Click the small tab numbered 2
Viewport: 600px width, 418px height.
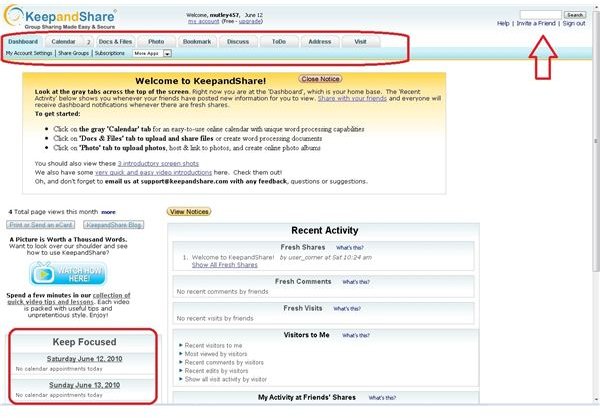88,42
